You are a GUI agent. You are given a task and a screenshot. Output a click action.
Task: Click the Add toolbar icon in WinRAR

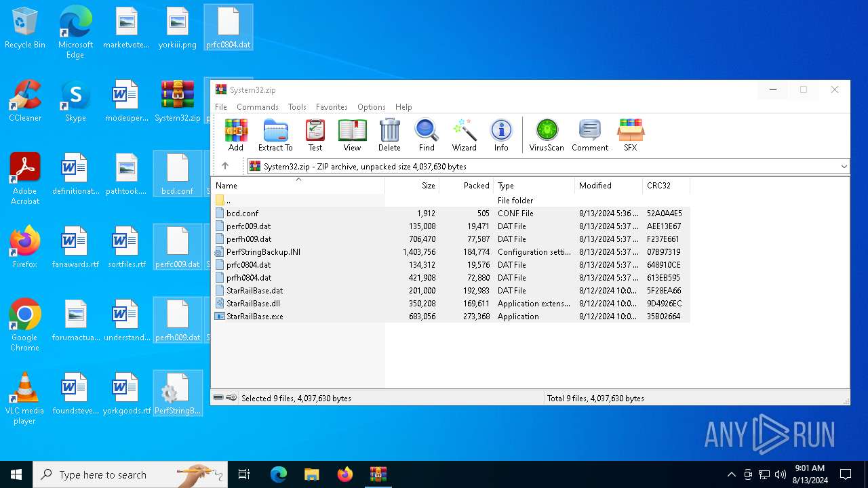pyautogui.click(x=236, y=135)
